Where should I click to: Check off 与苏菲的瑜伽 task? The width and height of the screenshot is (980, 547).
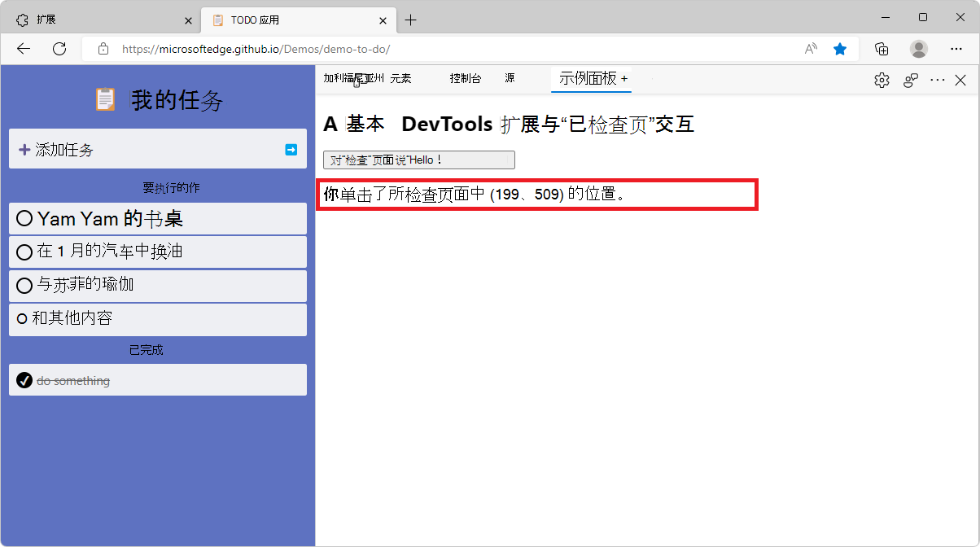tap(24, 285)
